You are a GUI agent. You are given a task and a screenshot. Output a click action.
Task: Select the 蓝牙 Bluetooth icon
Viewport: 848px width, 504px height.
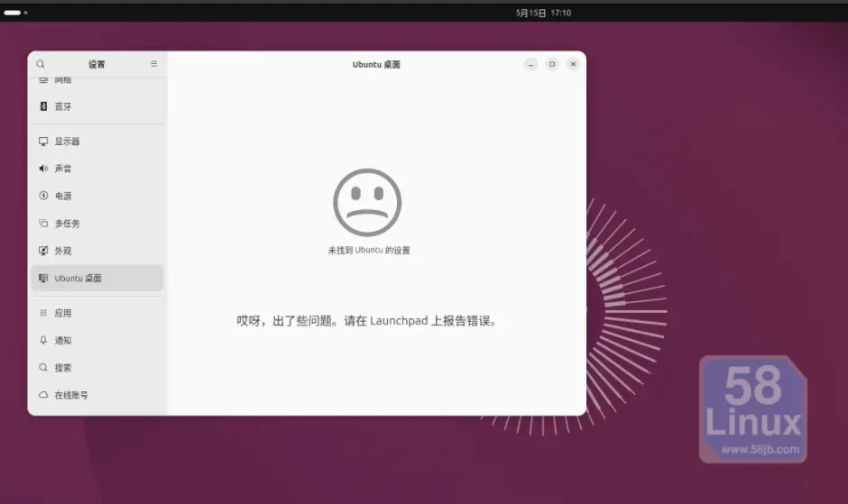pyautogui.click(x=43, y=106)
